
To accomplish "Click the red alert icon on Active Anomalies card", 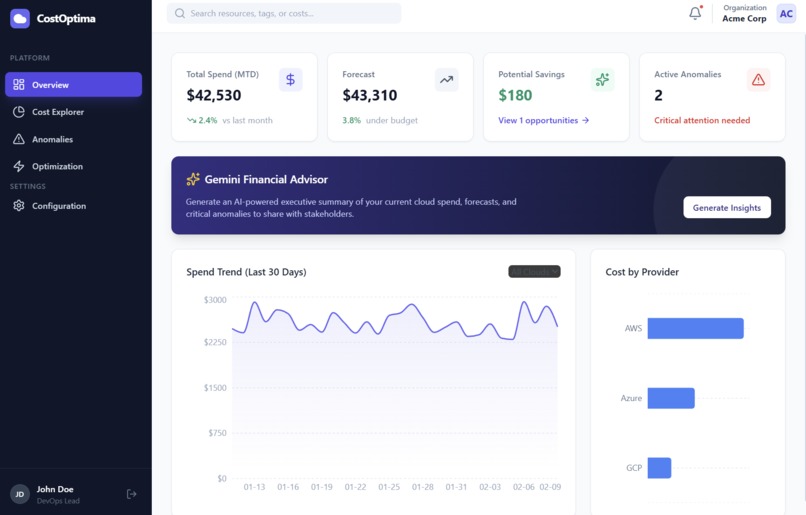I will (x=758, y=80).
